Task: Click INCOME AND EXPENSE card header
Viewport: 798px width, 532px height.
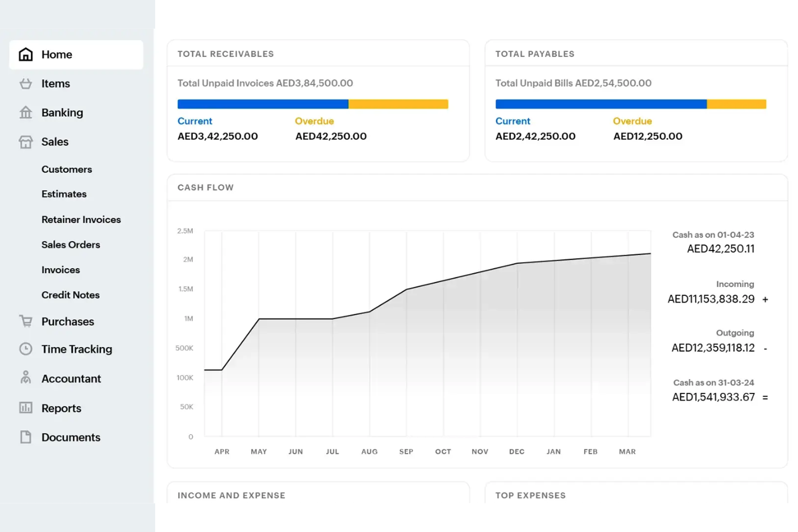Action: click(231, 496)
